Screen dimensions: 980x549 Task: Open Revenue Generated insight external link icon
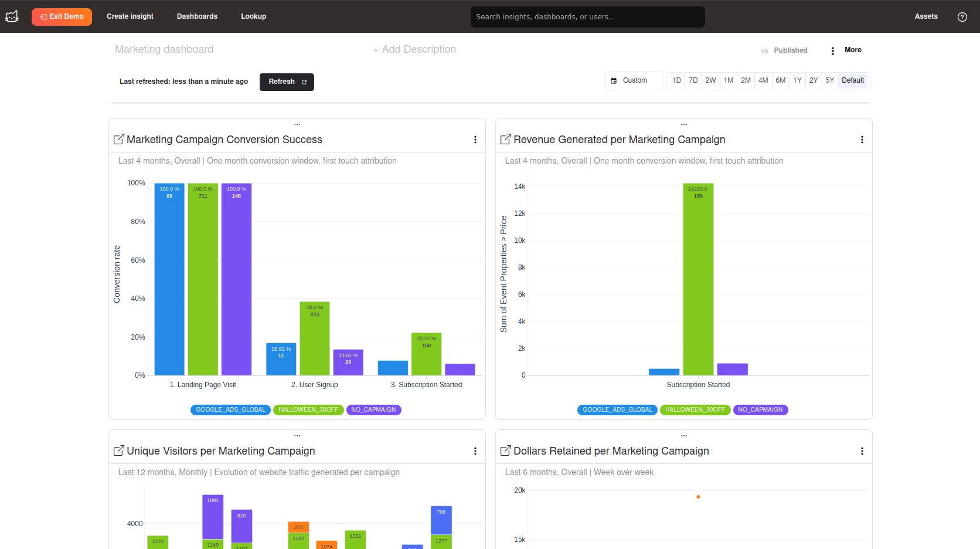tap(506, 139)
